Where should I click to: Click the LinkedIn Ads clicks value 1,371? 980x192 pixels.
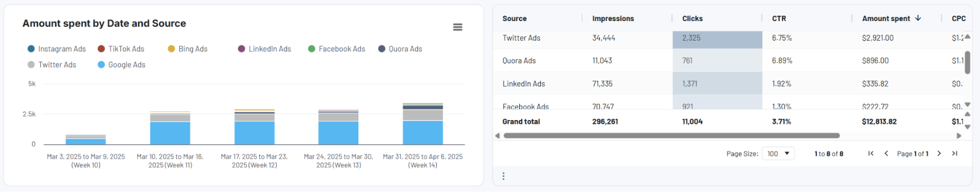point(689,84)
